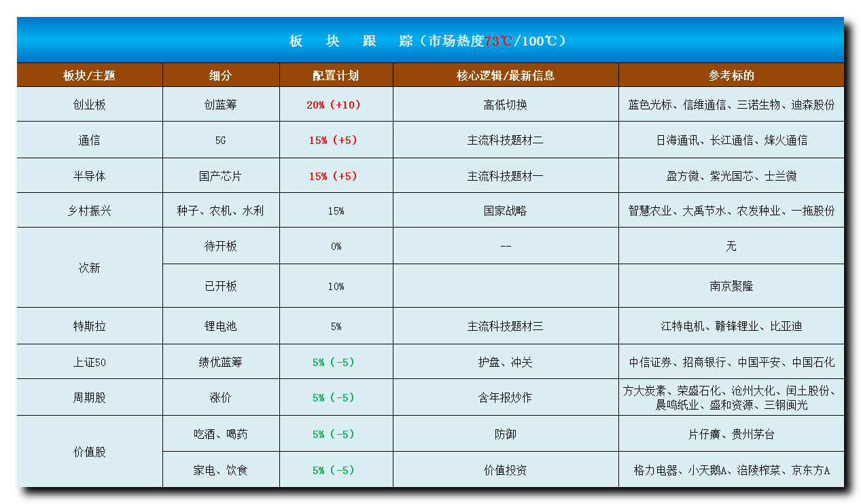The width and height of the screenshot is (861, 504).
Task: Click the -- cell in 待开板 row
Action: tap(506, 246)
